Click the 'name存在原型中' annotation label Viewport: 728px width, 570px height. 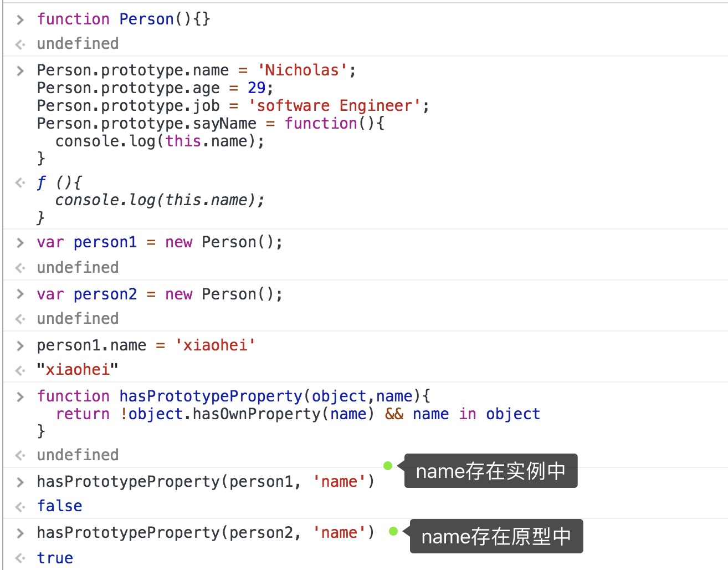click(x=496, y=536)
